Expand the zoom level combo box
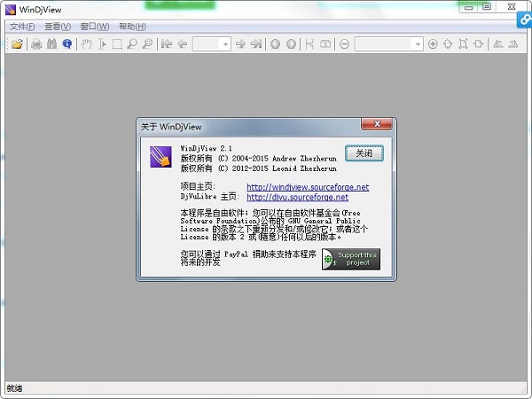Image resolution: width=532 pixels, height=399 pixels. pyautogui.click(x=418, y=43)
